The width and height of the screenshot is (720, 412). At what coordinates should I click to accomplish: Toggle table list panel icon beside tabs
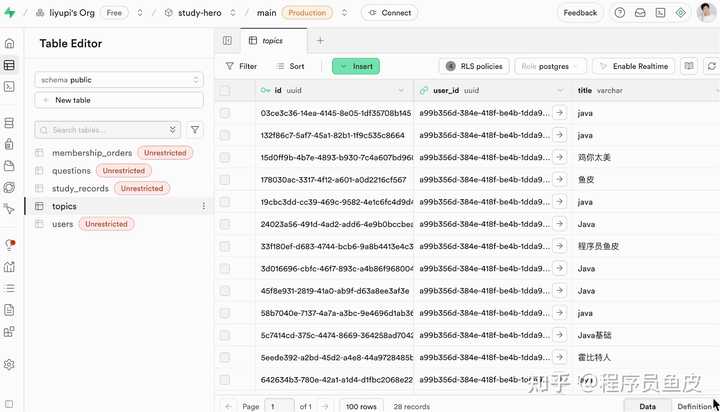click(227, 40)
